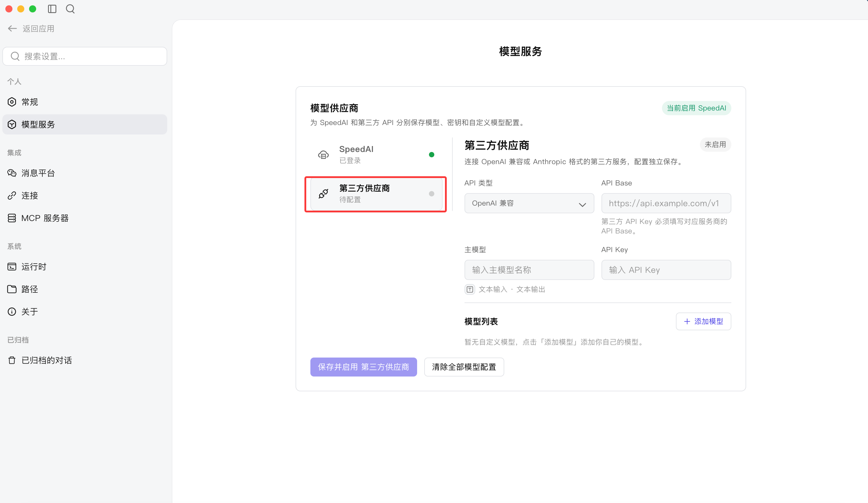Click the chevron arrow in OpenAI 兼容 dropdown
868x503 pixels.
[x=582, y=204]
